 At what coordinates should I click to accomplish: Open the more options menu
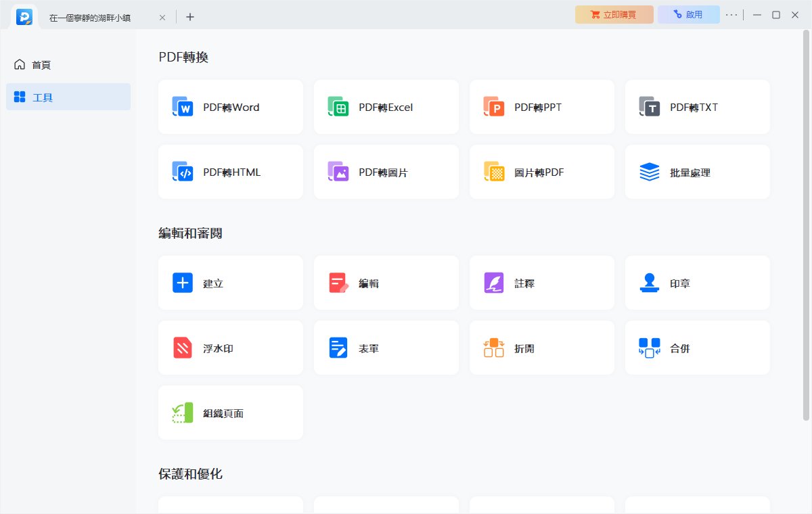pos(731,15)
